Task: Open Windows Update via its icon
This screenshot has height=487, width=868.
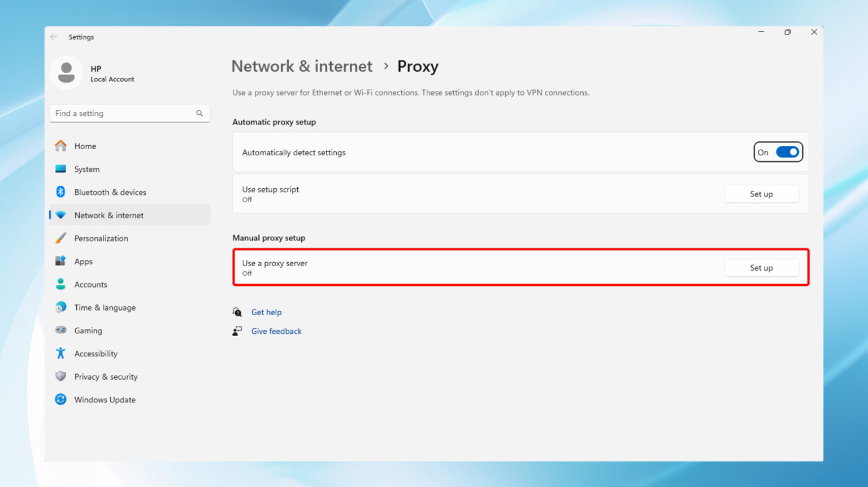Action: [x=60, y=399]
